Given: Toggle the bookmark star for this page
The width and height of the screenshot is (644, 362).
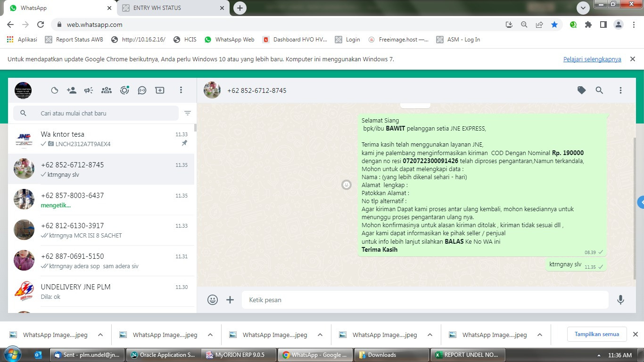Looking at the screenshot, I should coord(554,25).
